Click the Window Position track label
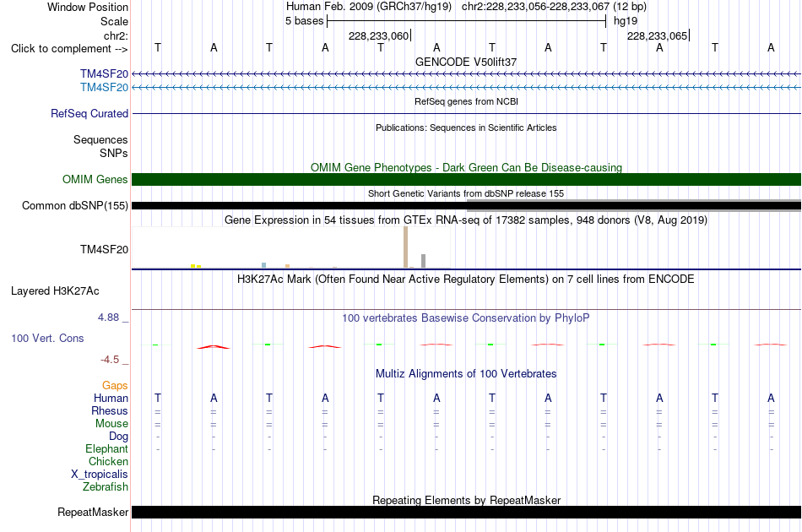802x532 pixels. coord(88,7)
